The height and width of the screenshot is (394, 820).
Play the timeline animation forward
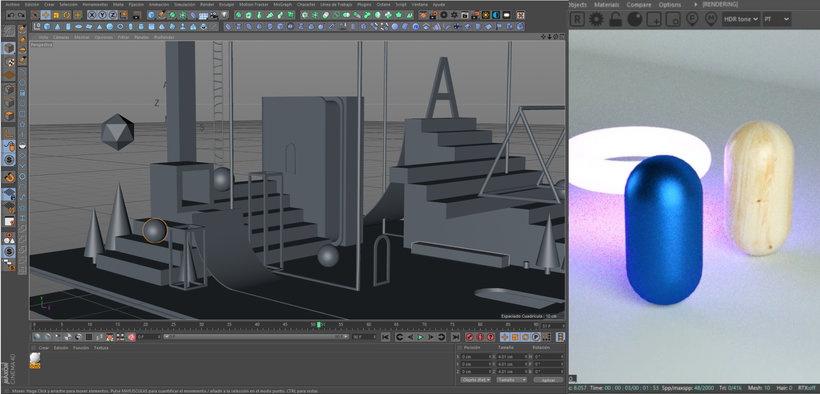pyautogui.click(x=420, y=337)
